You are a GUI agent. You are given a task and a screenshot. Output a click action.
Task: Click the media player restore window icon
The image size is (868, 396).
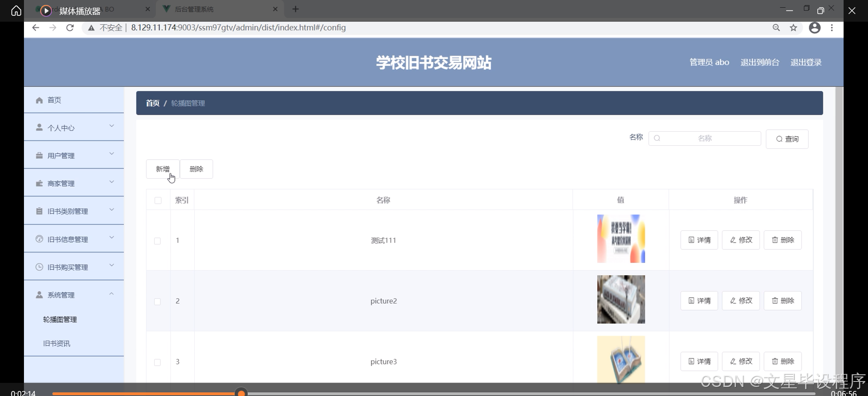[821, 10]
